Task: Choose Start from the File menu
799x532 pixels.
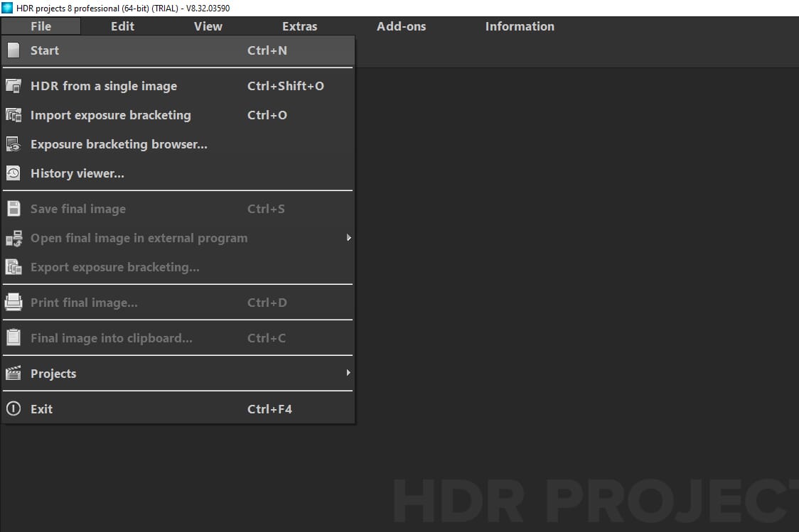Action: pyautogui.click(x=178, y=50)
